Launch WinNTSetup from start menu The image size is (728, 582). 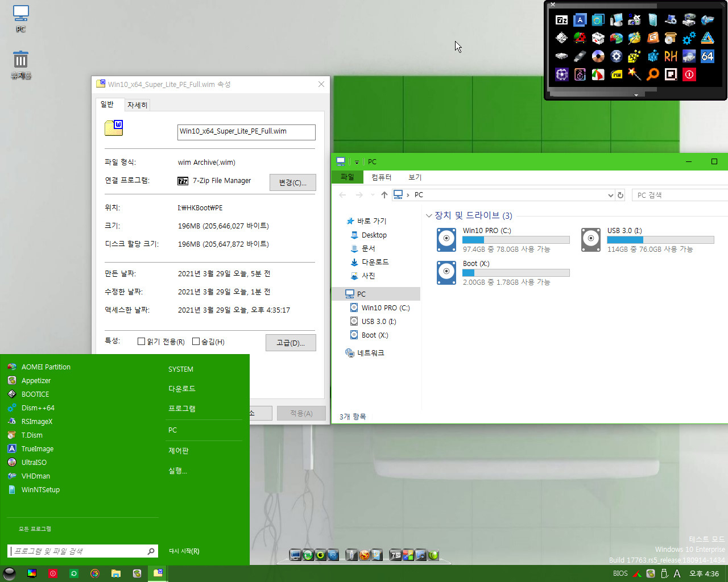click(33, 490)
